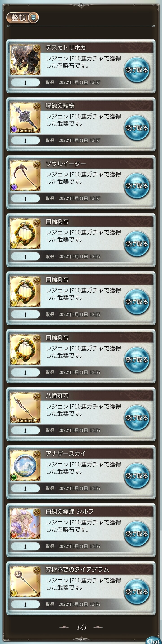Open the 整頓 sort dropdown
The height and width of the screenshot is (644, 162).
point(22,18)
